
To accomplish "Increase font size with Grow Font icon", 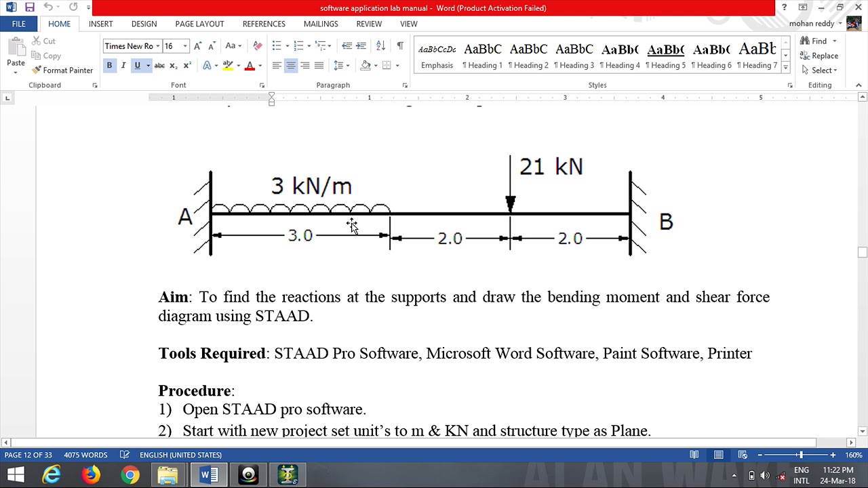I will coord(197,46).
